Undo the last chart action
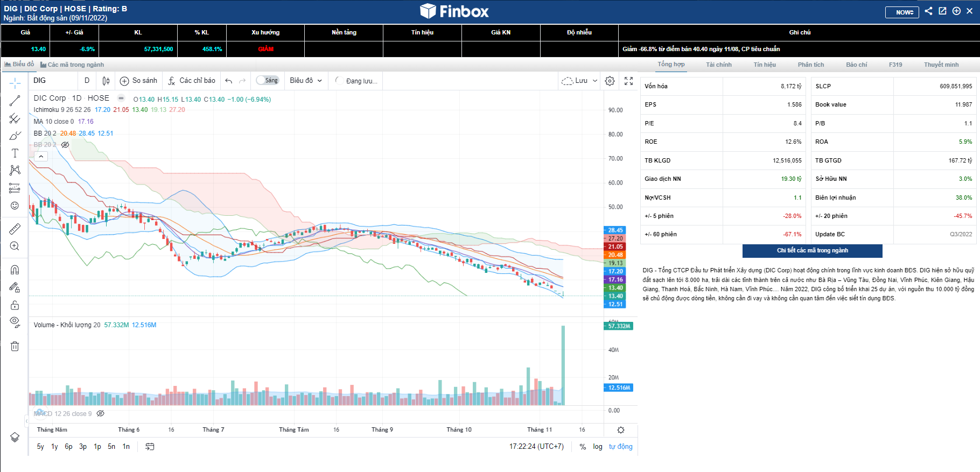The image size is (980, 472). pos(229,81)
